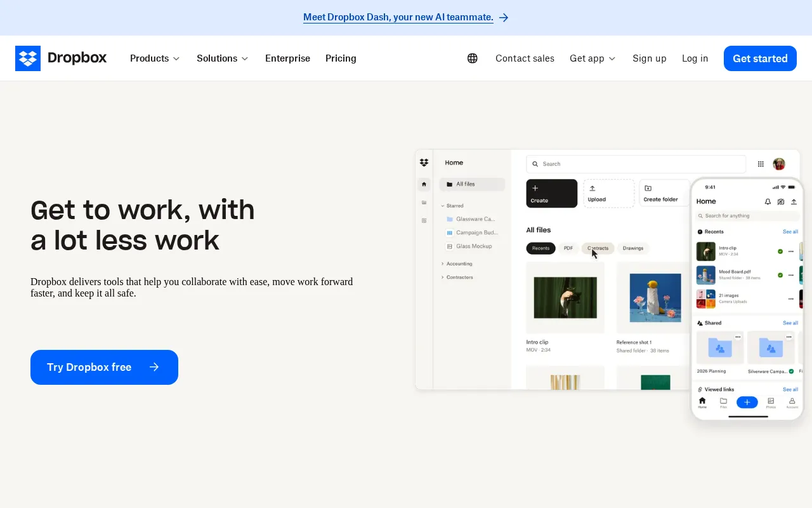Expand the Solutions dropdown menu

223,58
